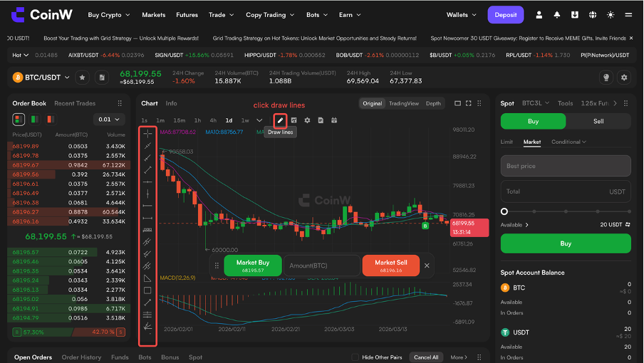644x363 pixels.
Task: Switch chart mode to TradingView
Action: 404,103
